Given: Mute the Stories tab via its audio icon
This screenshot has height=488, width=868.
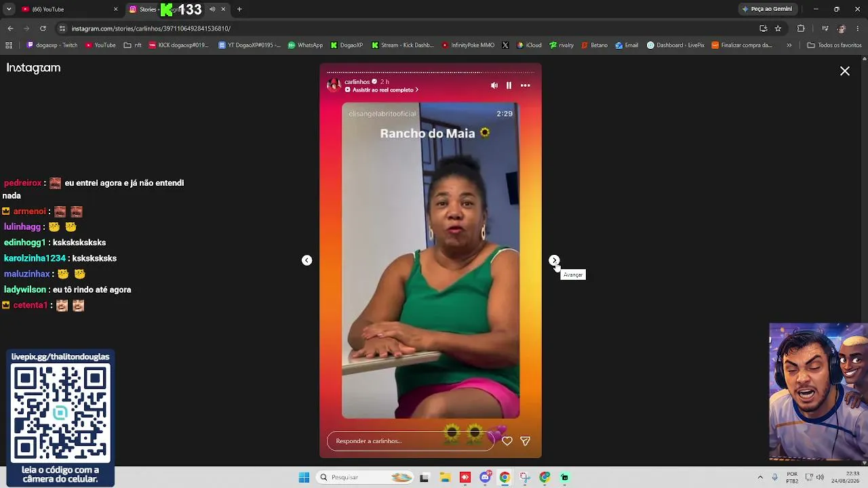Looking at the screenshot, I should [x=212, y=9].
